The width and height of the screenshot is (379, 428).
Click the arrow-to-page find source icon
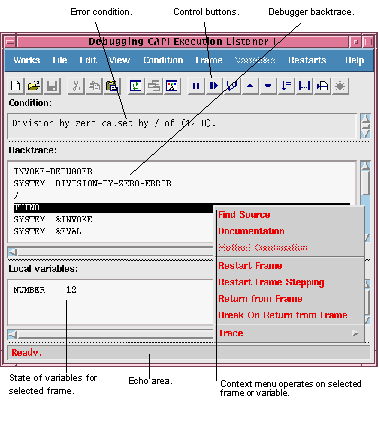pyautogui.click(x=322, y=86)
